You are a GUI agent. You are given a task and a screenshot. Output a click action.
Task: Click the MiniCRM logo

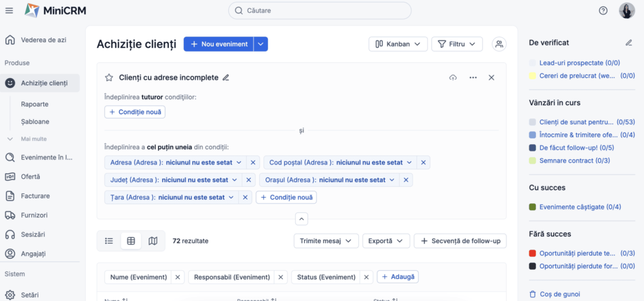(55, 11)
